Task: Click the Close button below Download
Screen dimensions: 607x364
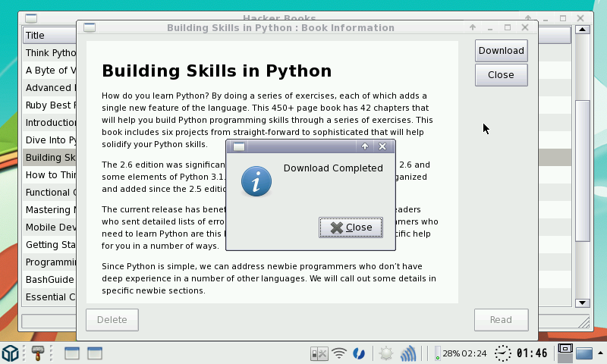Action: pyautogui.click(x=502, y=74)
